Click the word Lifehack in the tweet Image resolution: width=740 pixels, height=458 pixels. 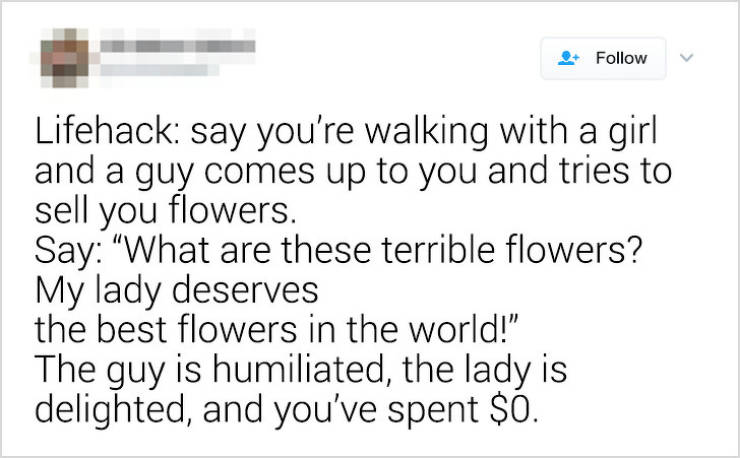pyautogui.click(x=103, y=131)
